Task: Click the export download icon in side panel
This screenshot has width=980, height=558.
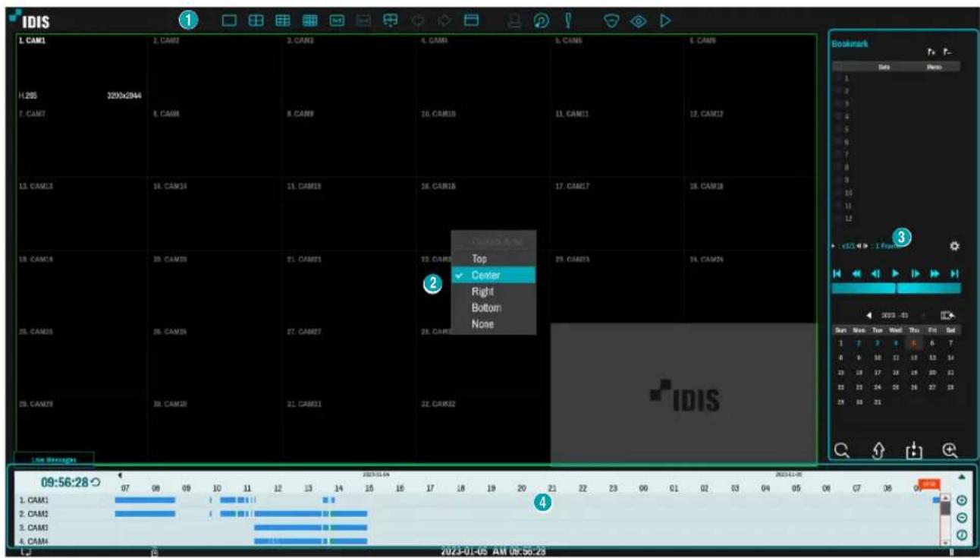Action: click(913, 450)
